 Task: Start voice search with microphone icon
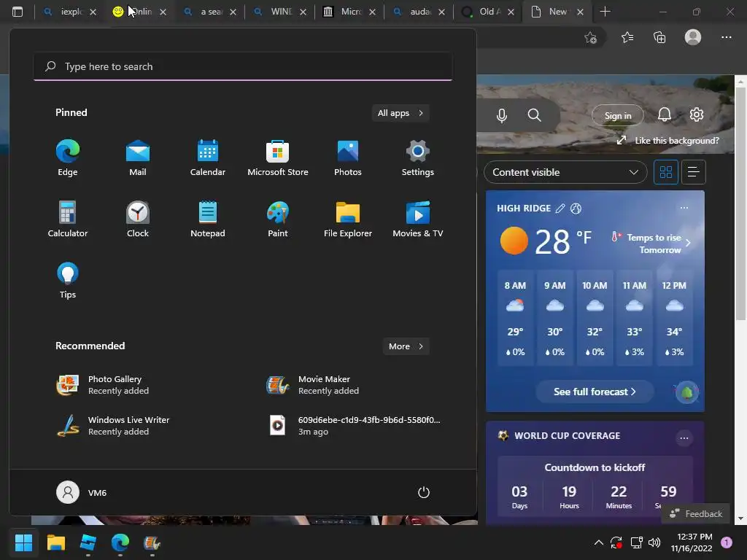[502, 116]
